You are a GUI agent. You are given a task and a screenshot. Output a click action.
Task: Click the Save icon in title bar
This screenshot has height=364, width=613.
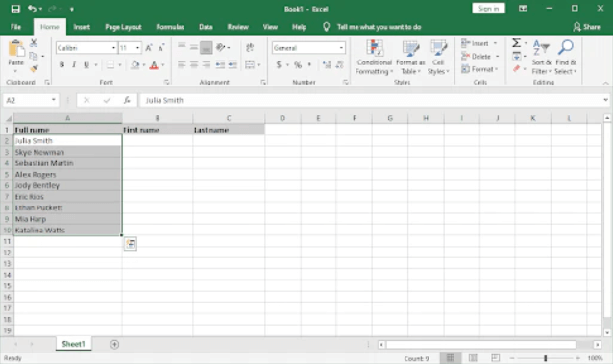tap(15, 9)
